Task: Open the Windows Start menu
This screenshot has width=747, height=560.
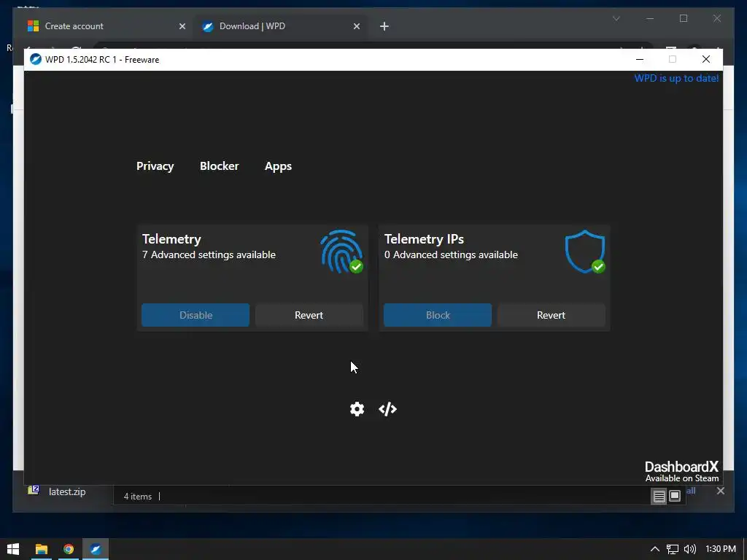Action: tap(13, 549)
